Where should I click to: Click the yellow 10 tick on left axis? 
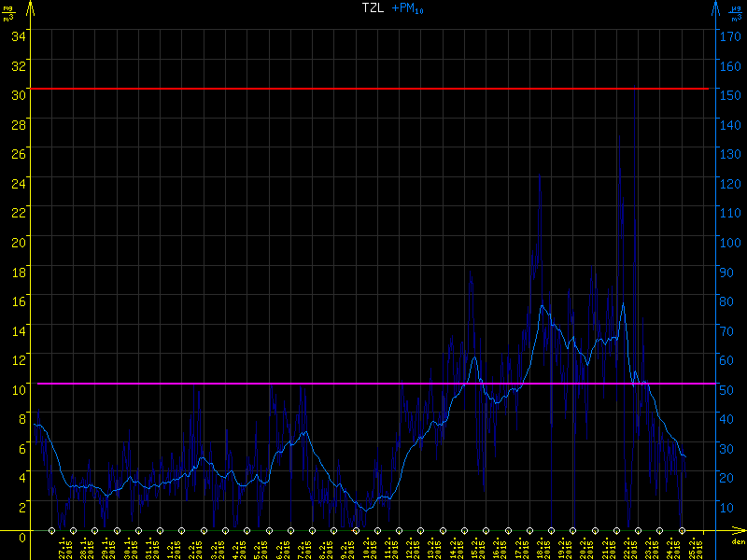pyautogui.click(x=18, y=388)
